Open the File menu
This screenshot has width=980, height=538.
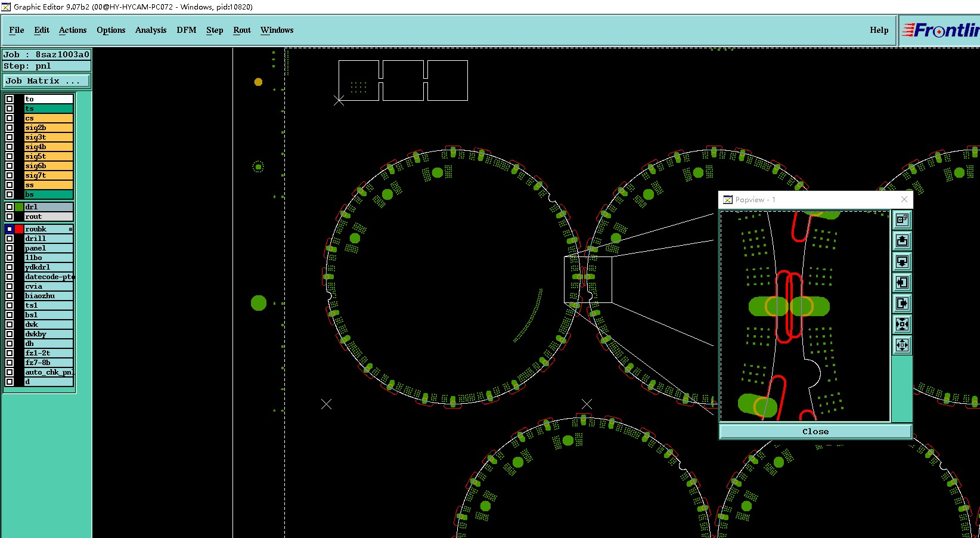pyautogui.click(x=17, y=30)
